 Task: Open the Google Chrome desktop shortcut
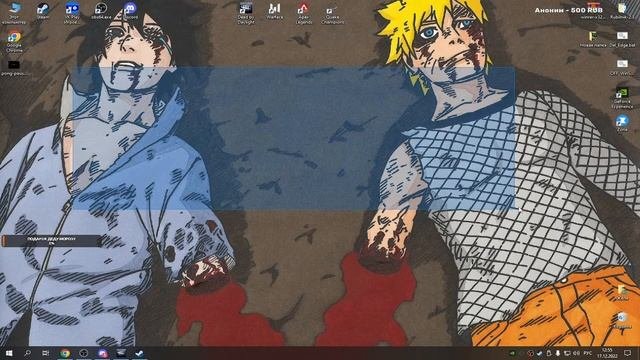[x=14, y=42]
